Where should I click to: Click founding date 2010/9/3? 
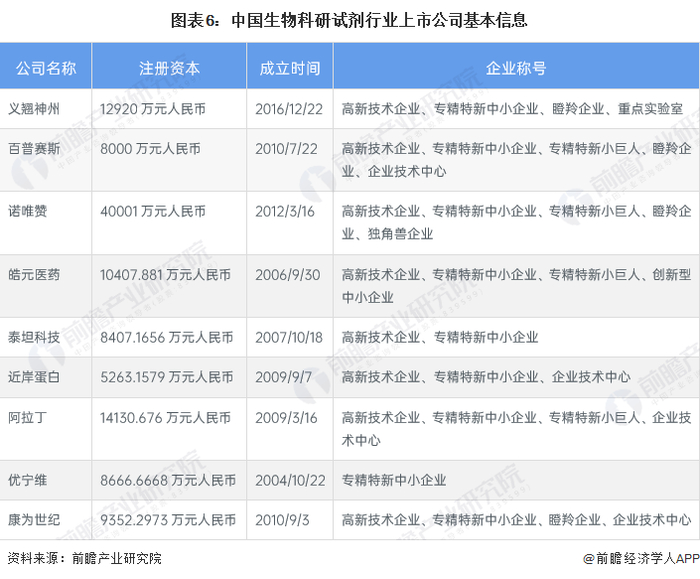282,520
